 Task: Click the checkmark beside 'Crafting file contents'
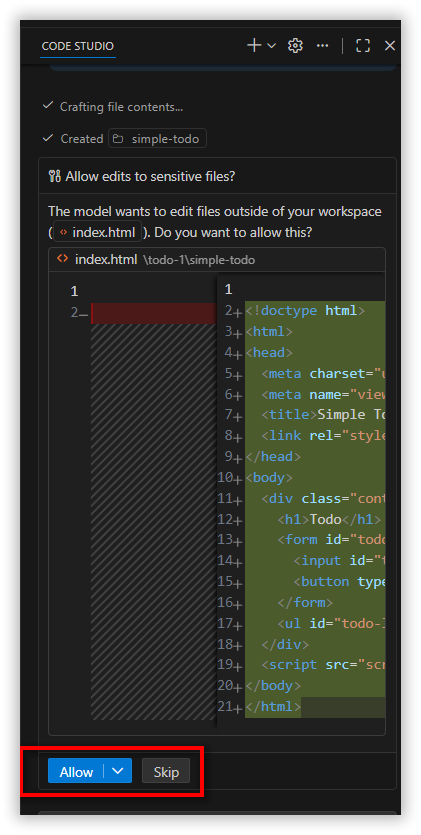[48, 106]
